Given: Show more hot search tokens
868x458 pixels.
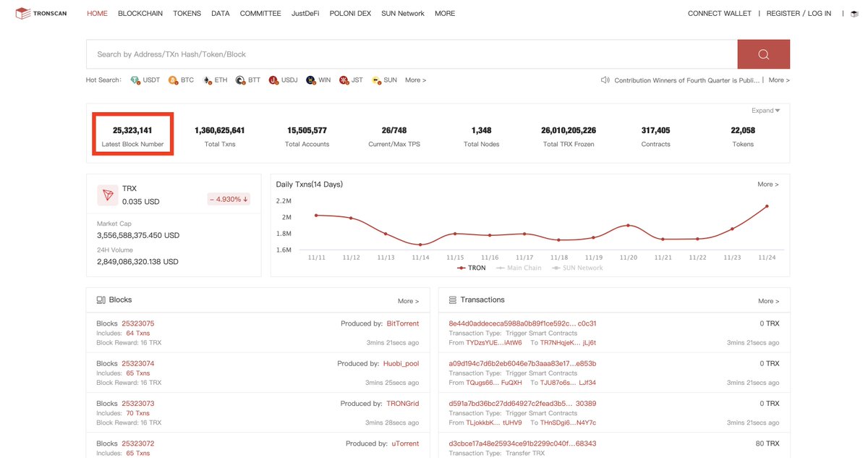Looking at the screenshot, I should point(415,80).
